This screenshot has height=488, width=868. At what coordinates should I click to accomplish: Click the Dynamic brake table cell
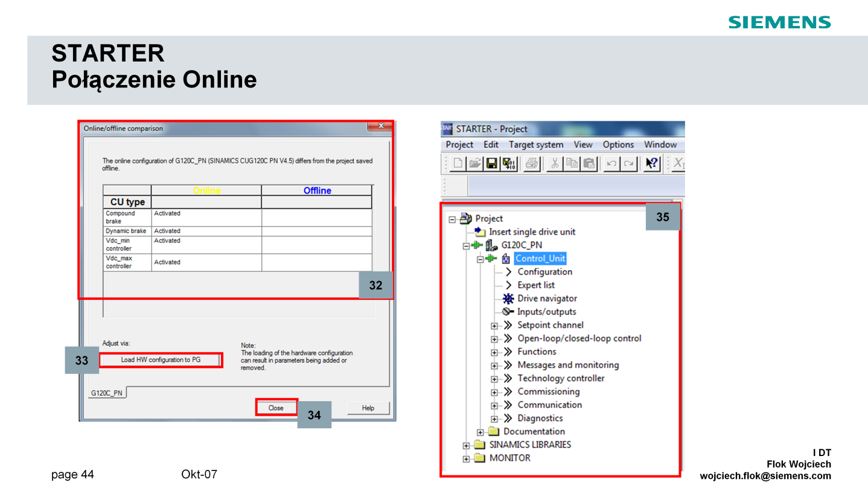click(127, 231)
